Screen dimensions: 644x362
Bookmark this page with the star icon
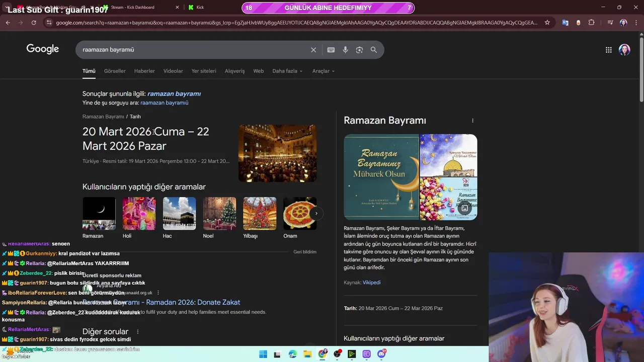(x=547, y=23)
